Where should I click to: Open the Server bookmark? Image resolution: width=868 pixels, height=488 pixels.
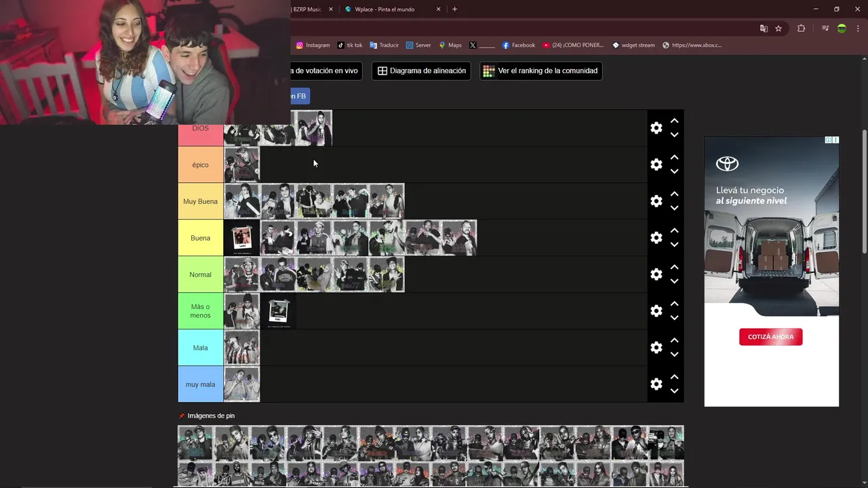point(418,45)
